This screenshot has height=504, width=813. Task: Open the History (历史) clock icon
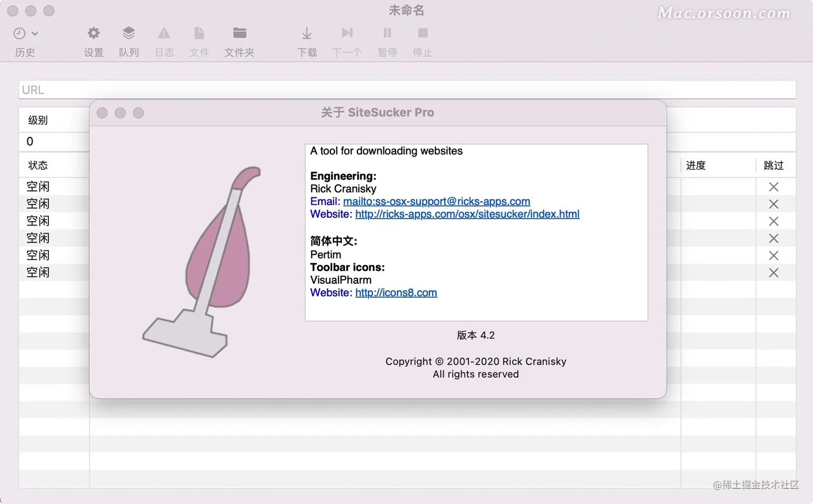[x=19, y=33]
